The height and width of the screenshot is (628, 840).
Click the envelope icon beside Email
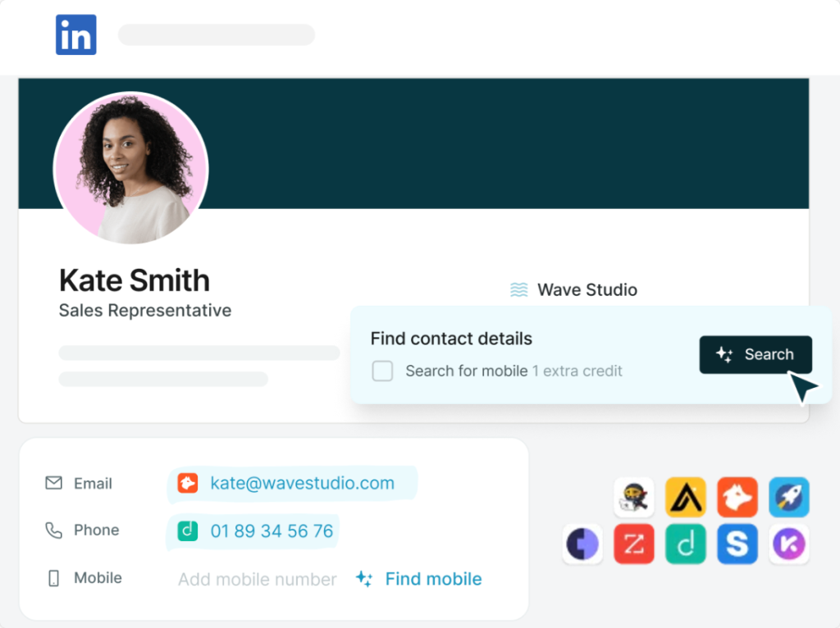coord(53,483)
